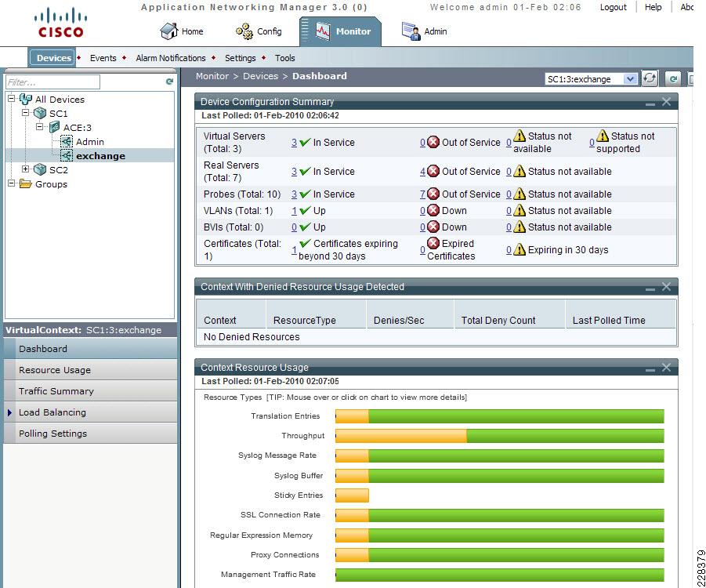Open the Home tab
This screenshot has height=588, width=706.
[182, 31]
